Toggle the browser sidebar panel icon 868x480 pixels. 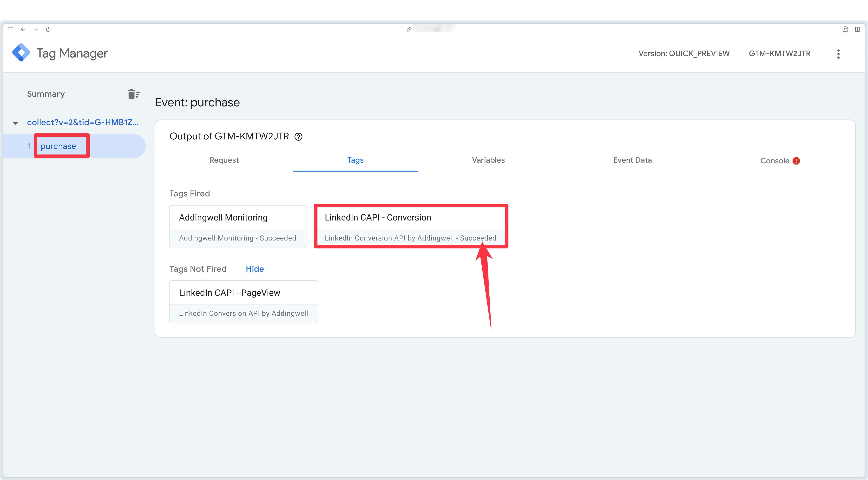tap(11, 29)
